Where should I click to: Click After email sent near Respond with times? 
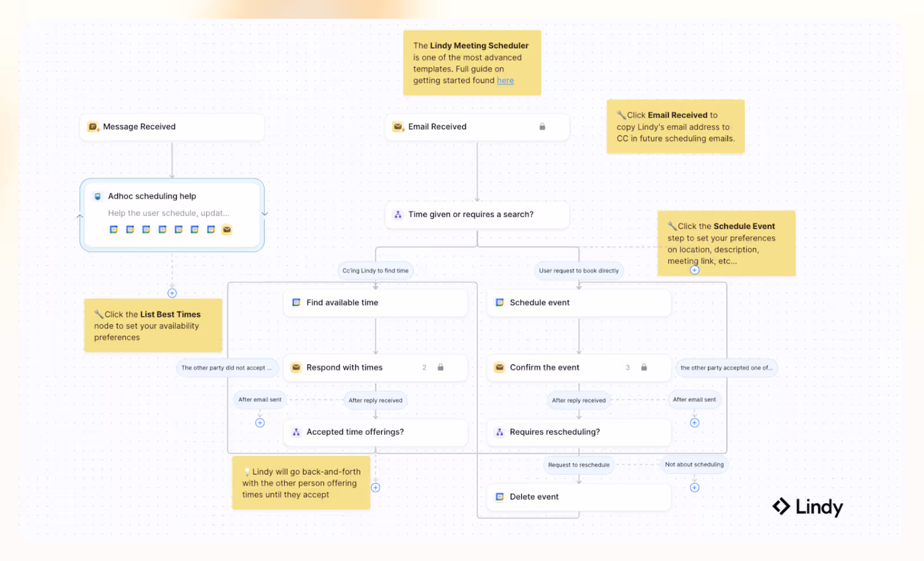pyautogui.click(x=260, y=399)
